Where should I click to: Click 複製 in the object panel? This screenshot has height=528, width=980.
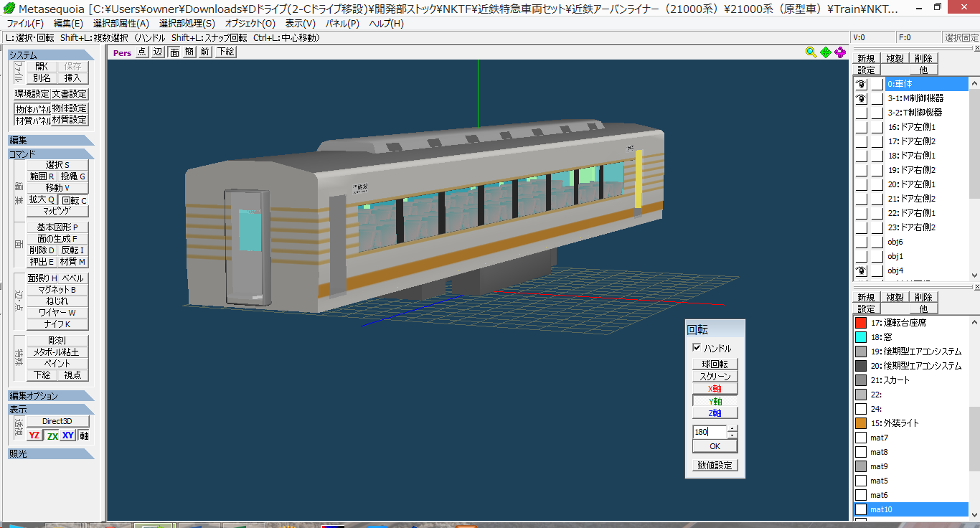pos(895,59)
